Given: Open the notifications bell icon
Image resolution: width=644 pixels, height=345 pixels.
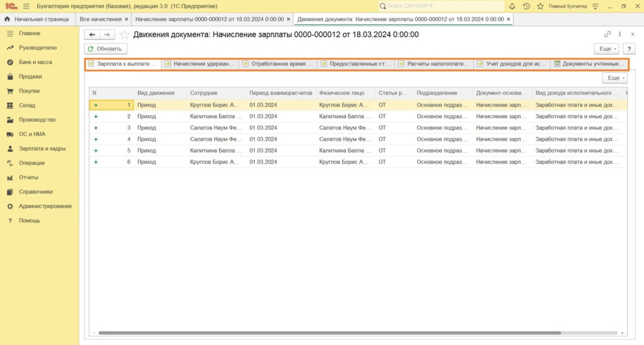Looking at the screenshot, I should [512, 6].
